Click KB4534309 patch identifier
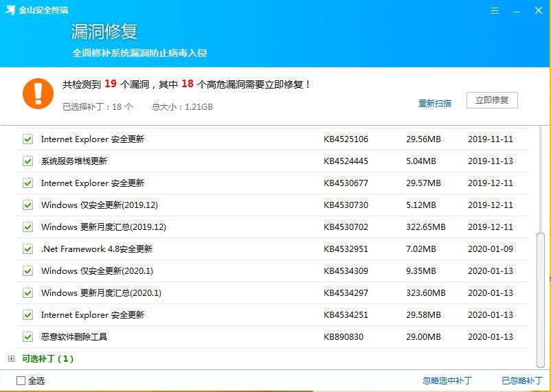 346,270
